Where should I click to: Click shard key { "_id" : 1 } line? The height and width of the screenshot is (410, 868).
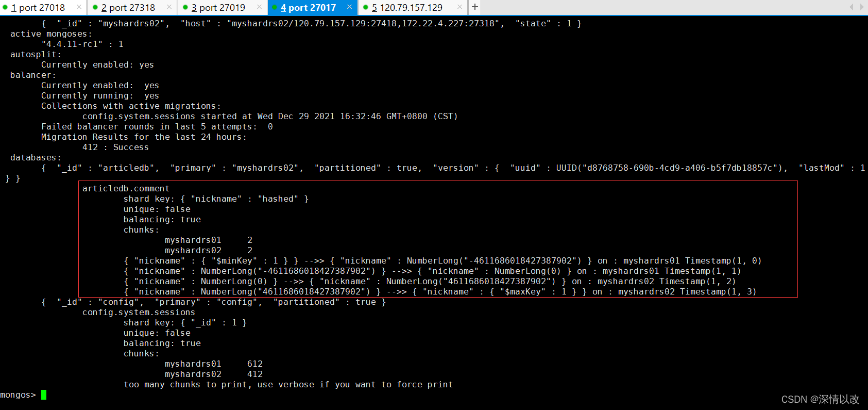point(185,323)
